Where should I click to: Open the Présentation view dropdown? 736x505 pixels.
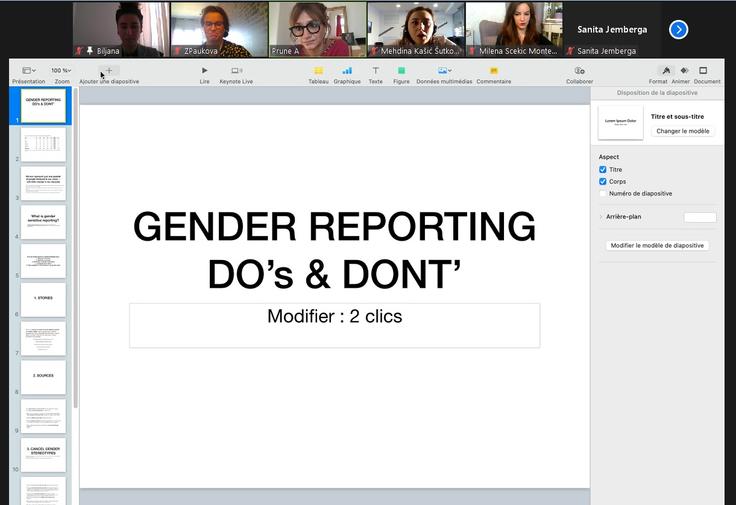tap(29, 71)
